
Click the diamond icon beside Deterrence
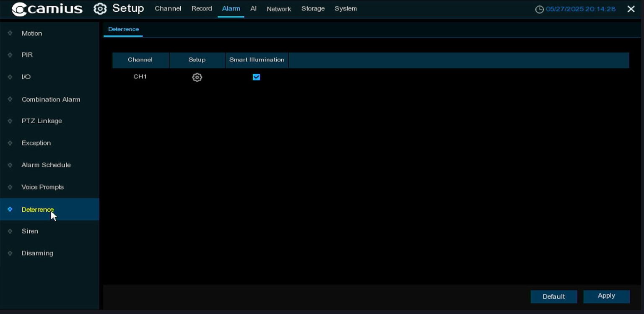pyautogui.click(x=10, y=209)
